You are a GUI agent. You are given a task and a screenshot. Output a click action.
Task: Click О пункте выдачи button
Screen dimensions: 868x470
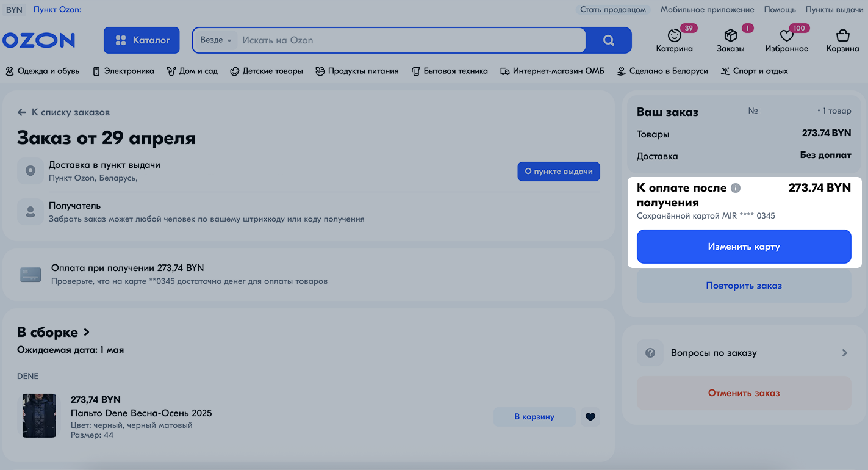559,172
